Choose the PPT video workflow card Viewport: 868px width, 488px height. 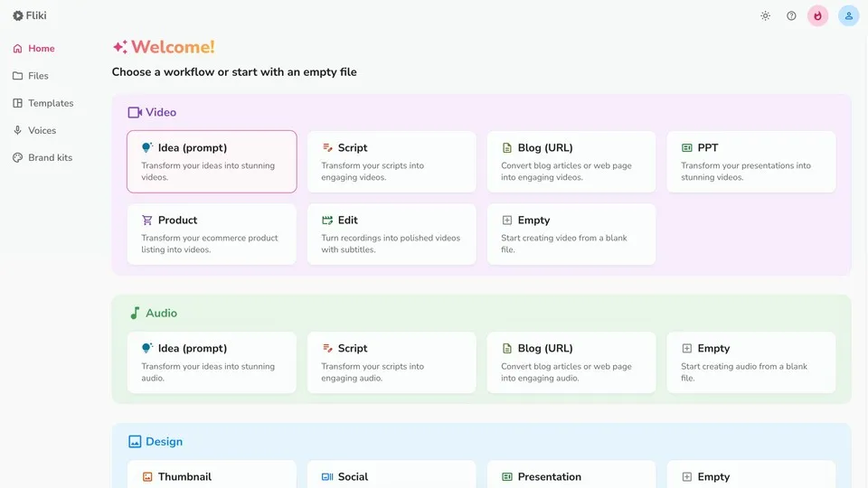coord(751,162)
